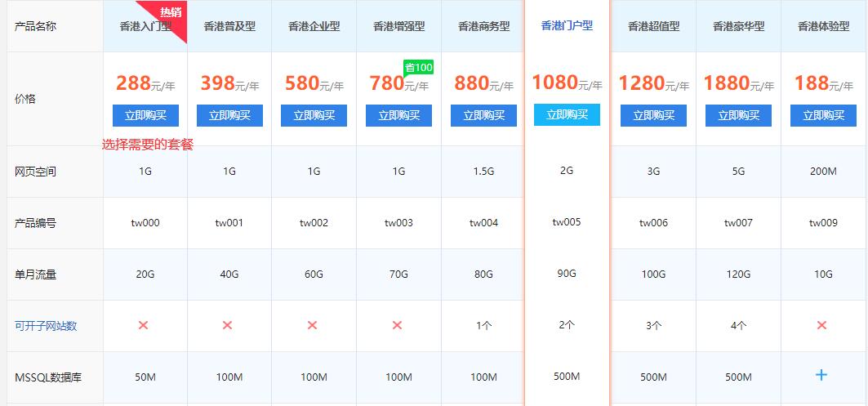Select the 香港企业型 column header
868x406 pixels.
click(314, 26)
